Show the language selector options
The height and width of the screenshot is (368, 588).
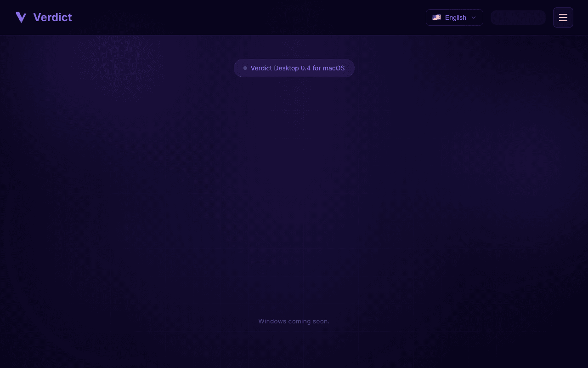pos(454,17)
